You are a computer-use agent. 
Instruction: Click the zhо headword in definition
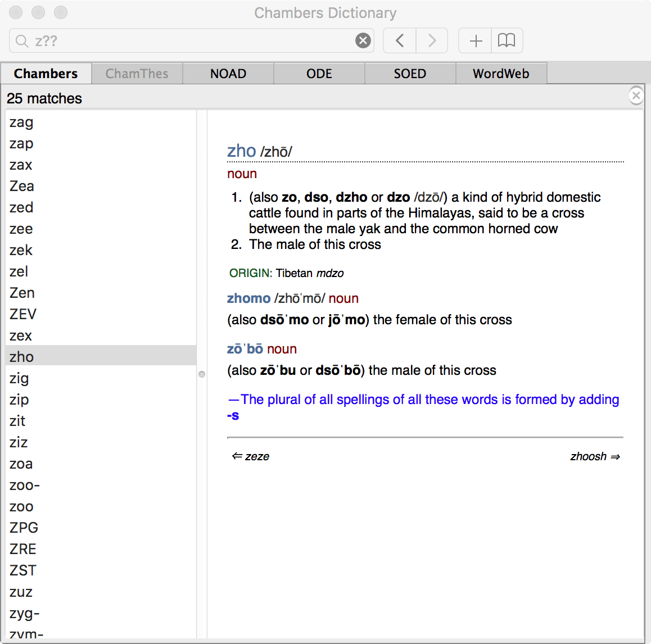241,151
